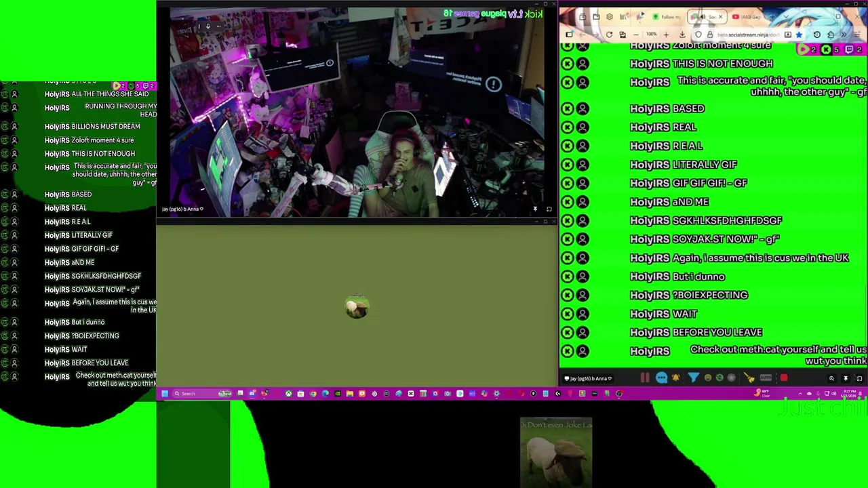Toggle the AUTO button in dock toolbar

(x=766, y=378)
